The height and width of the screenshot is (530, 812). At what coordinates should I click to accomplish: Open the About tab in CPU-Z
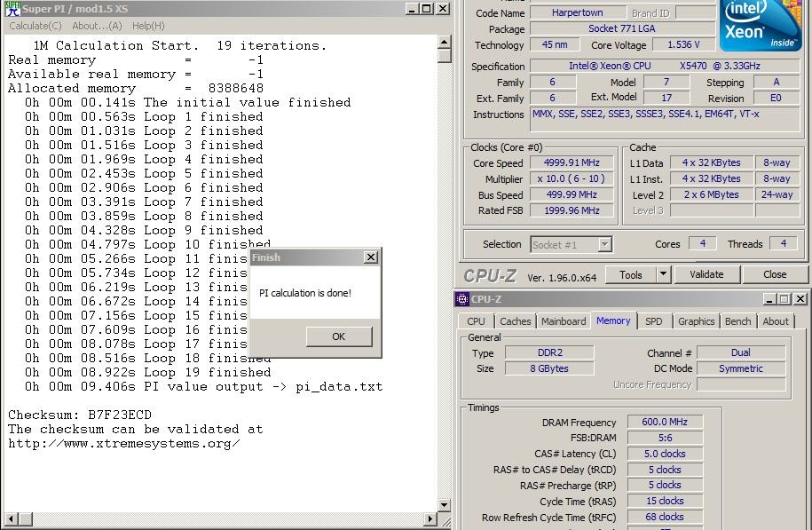[776, 321]
